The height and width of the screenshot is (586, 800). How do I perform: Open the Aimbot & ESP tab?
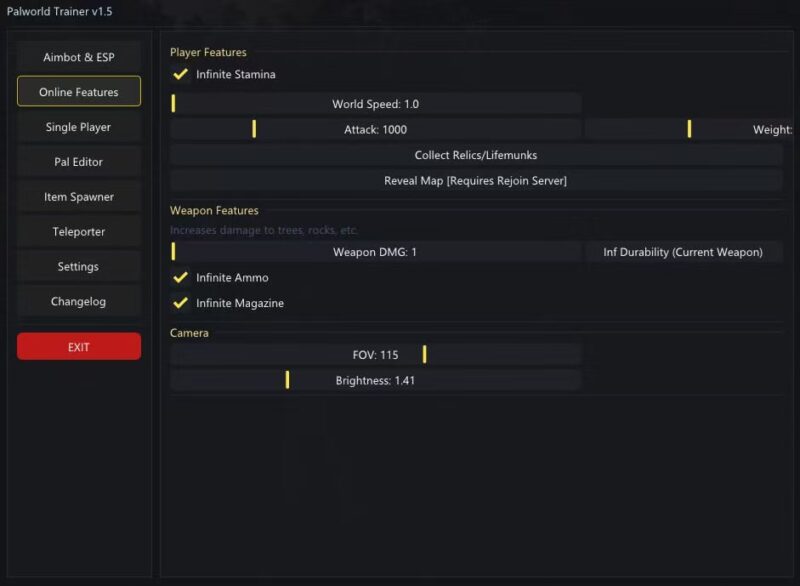79,57
